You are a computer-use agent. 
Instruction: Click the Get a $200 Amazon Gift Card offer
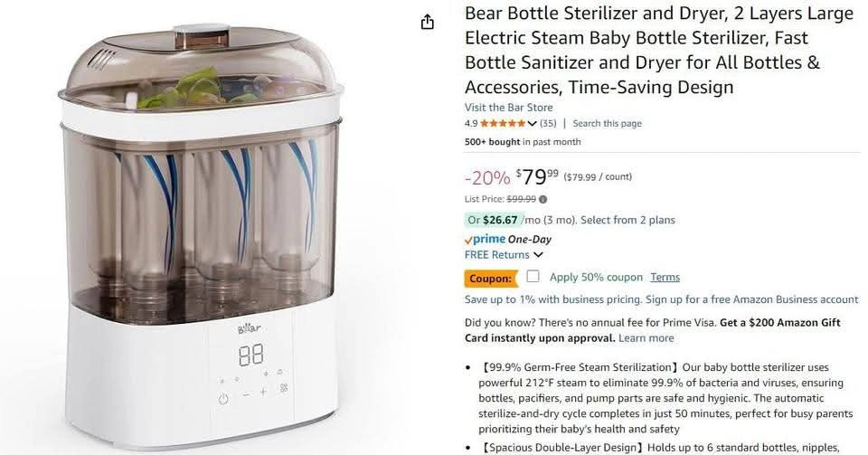[785, 322]
